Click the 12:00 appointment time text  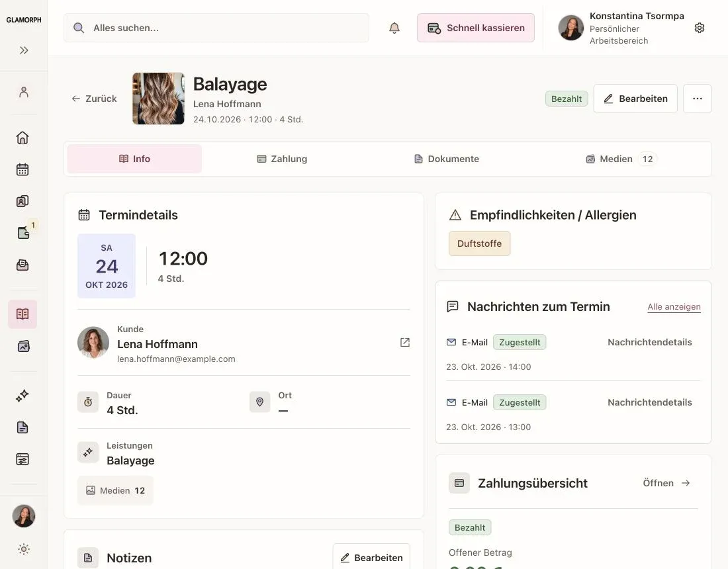pos(183,259)
